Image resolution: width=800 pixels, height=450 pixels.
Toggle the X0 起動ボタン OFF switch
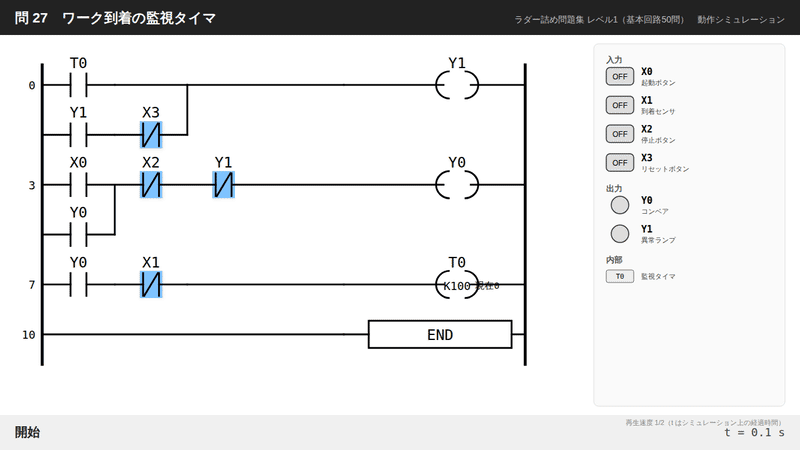click(x=619, y=77)
